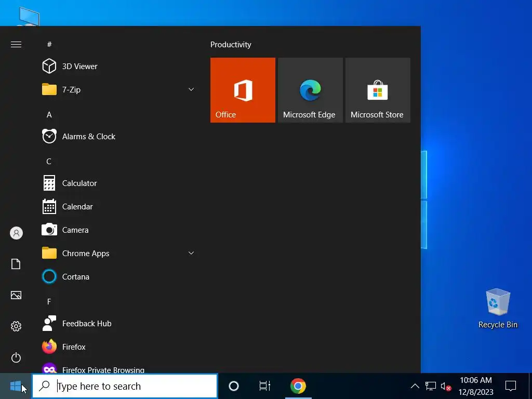Click the Cortana circle on taskbar
The image size is (532, 399).
[234, 386]
